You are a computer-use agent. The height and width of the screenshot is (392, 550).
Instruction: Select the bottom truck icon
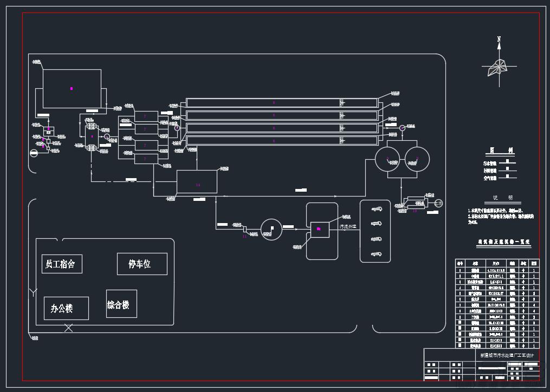click(377, 254)
